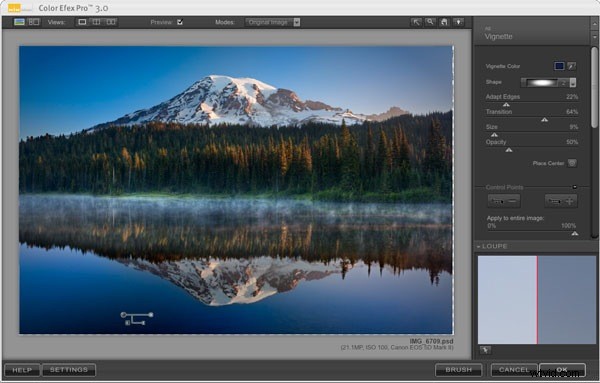The image size is (600, 383).
Task: Click the Adapt Edges 22% value
Action: [x=572, y=97]
